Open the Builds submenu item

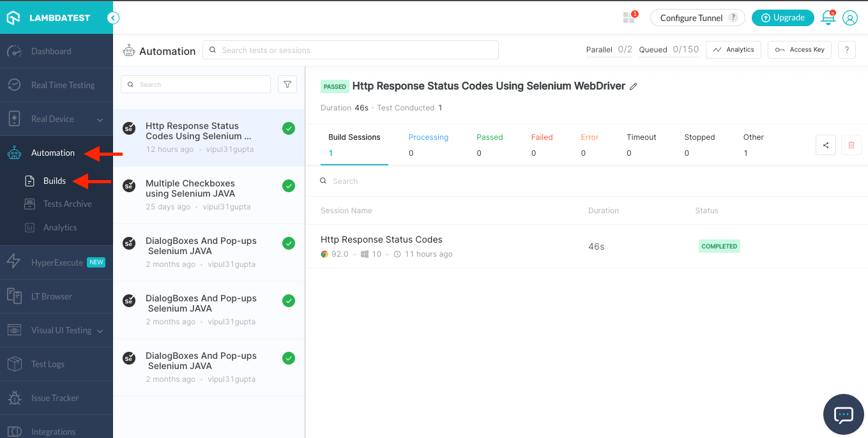tap(54, 181)
